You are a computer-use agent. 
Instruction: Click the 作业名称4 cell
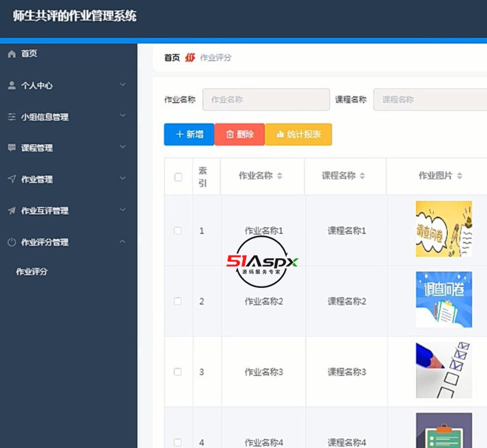pyautogui.click(x=264, y=442)
